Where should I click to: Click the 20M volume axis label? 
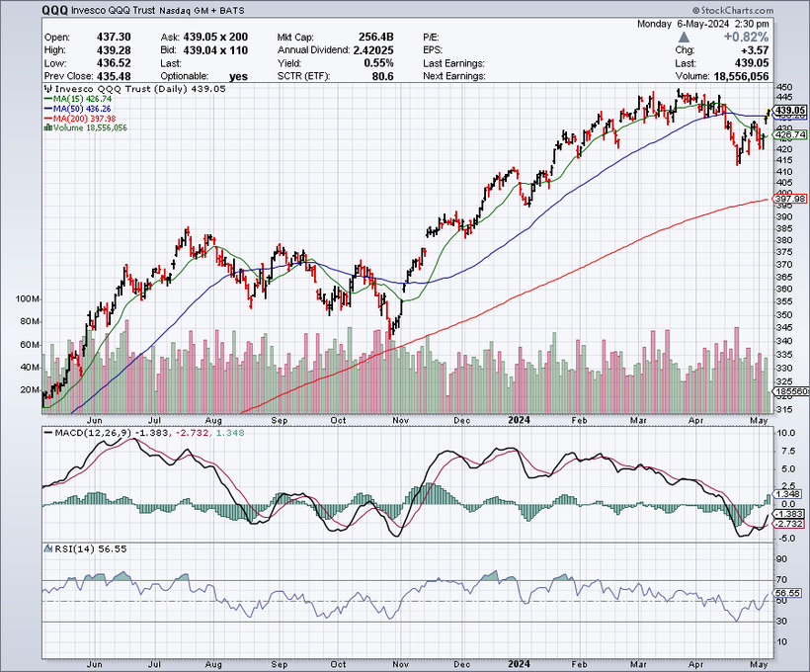click(x=30, y=389)
